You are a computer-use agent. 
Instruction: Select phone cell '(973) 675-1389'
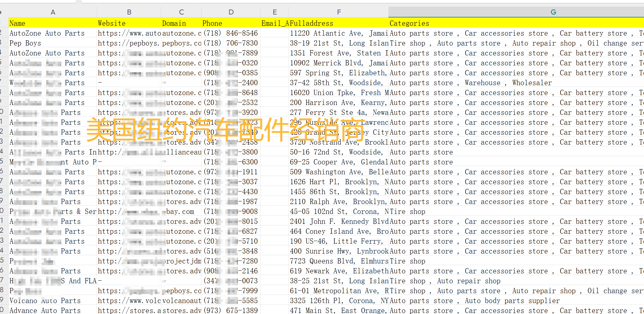click(231, 310)
